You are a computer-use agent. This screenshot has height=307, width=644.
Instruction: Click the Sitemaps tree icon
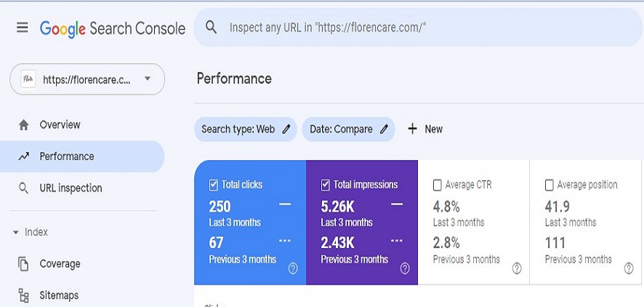click(x=23, y=295)
